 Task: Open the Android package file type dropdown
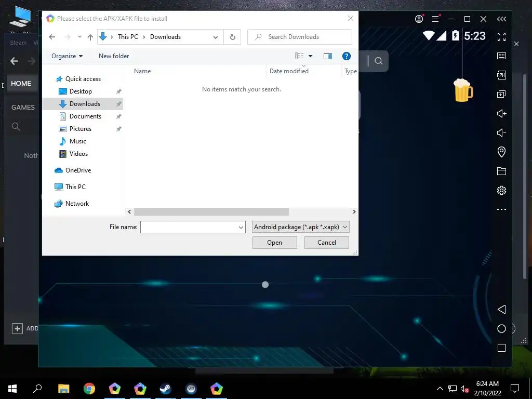point(301,227)
